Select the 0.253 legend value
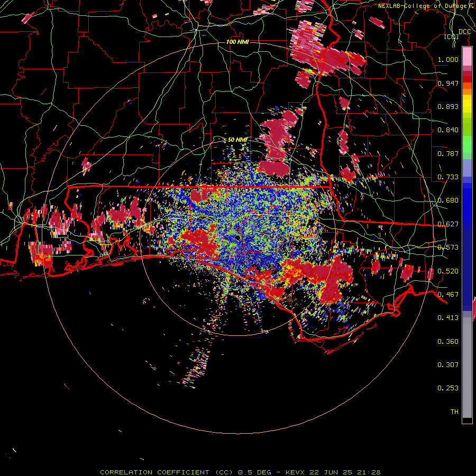The image size is (476, 476). pos(448,388)
